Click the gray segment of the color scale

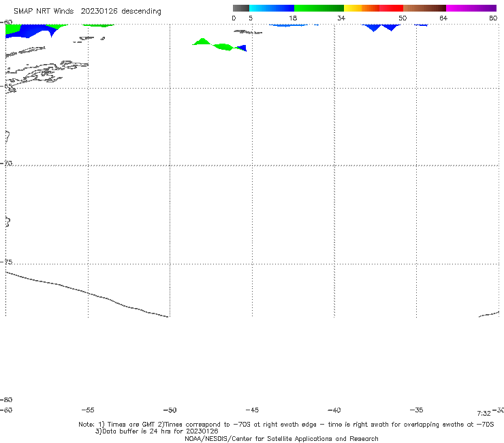point(240,8)
